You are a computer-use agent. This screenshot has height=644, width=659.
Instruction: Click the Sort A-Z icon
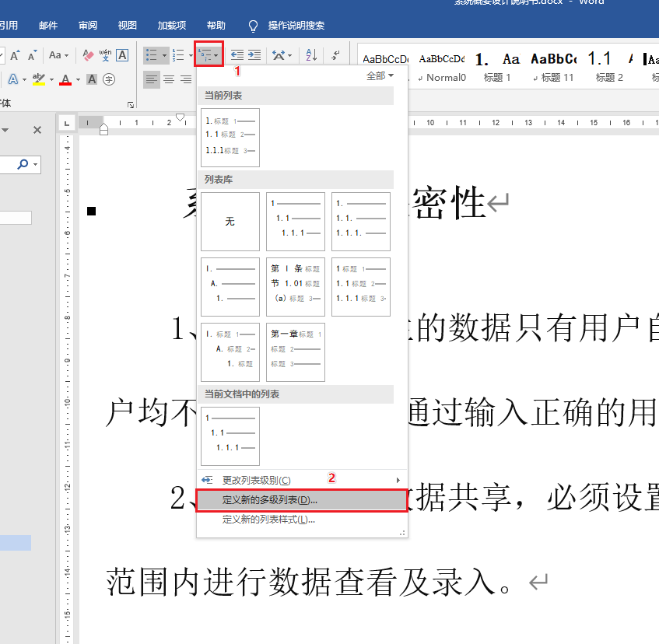click(x=311, y=55)
